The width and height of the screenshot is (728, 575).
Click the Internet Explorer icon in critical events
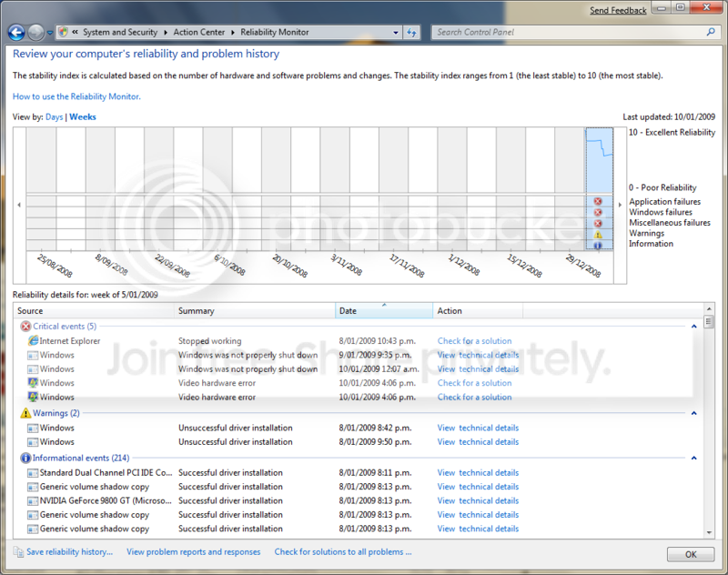pos(33,340)
